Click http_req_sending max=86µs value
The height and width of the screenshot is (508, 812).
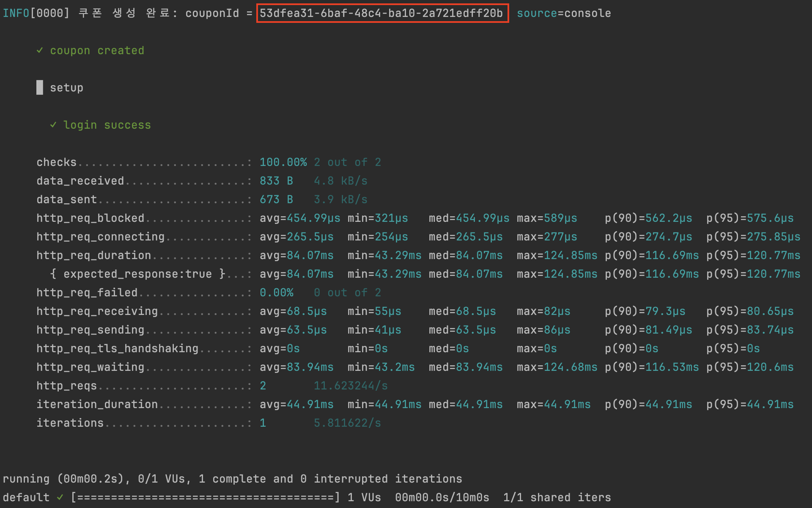[543, 330]
